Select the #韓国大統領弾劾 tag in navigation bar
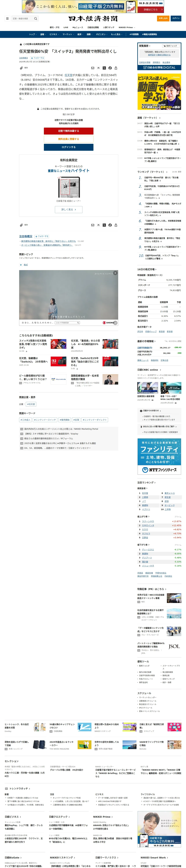This screenshot has width=186, height=868. coord(149,34)
